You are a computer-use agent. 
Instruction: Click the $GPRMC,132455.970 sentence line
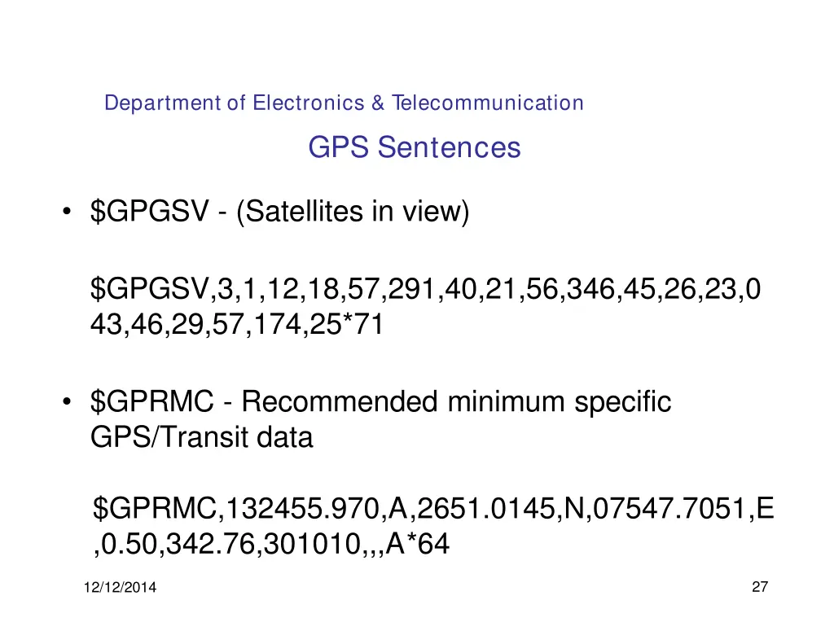pos(433,508)
